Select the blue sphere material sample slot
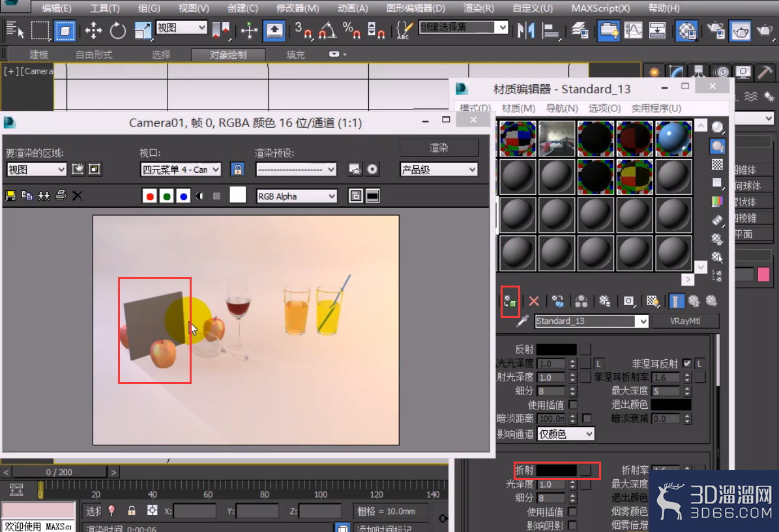Viewport: 779px width, 532px height. (673, 139)
